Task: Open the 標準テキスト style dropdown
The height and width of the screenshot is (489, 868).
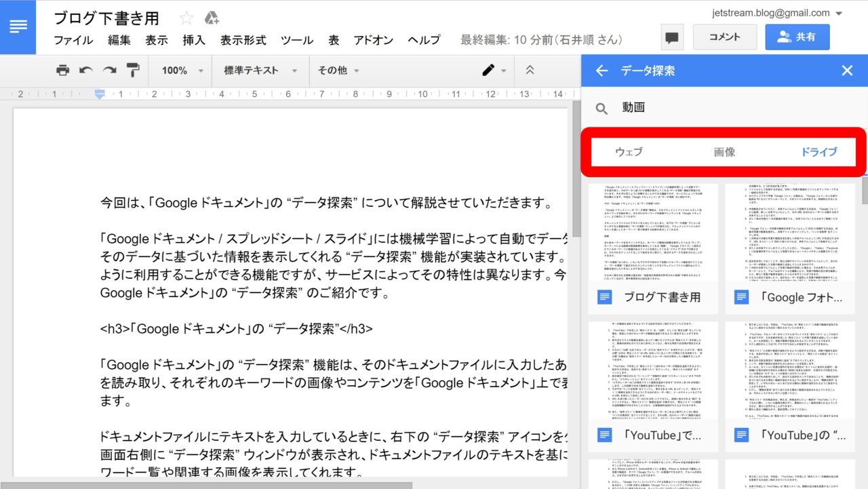Action: click(260, 71)
